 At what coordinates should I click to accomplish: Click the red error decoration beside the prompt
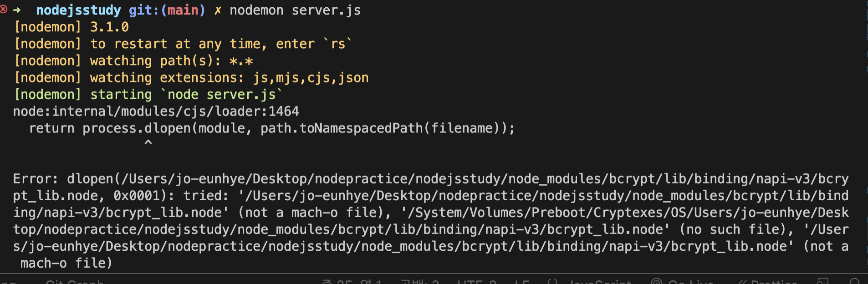tap(3, 9)
